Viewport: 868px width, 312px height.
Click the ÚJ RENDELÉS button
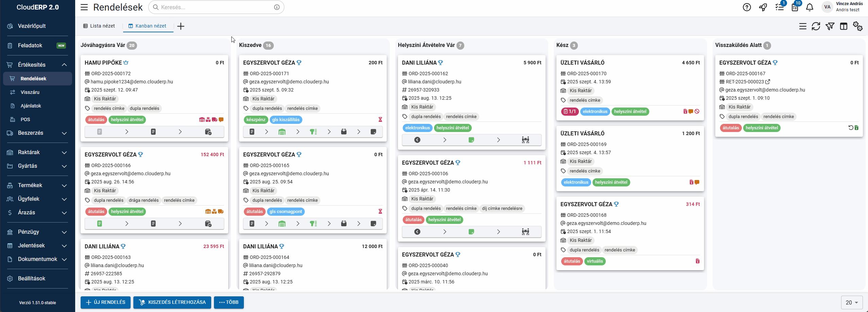(x=105, y=302)
